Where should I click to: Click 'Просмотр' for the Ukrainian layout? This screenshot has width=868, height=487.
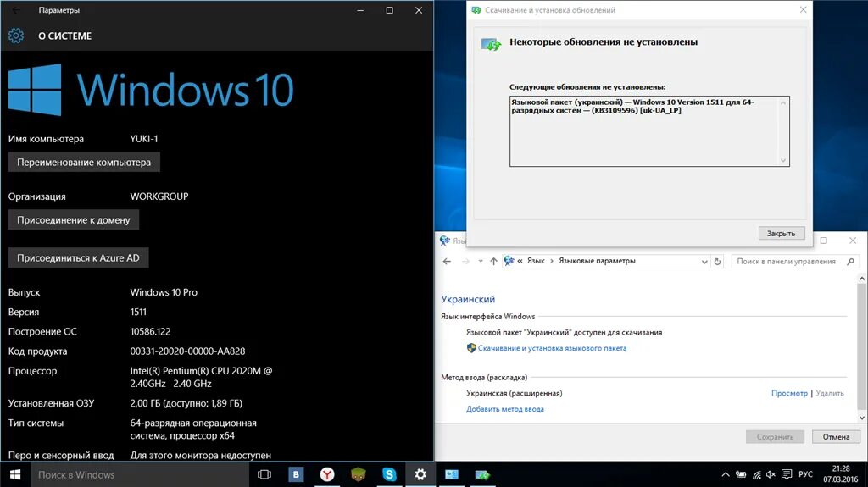[x=789, y=393]
